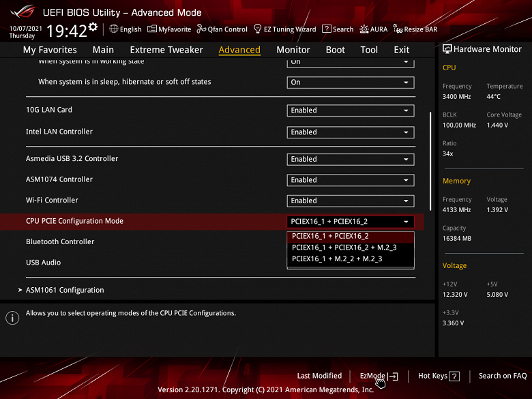This screenshot has height=399, width=532.
Task: Click memory capacity value 16384 MB
Action: click(x=457, y=239)
